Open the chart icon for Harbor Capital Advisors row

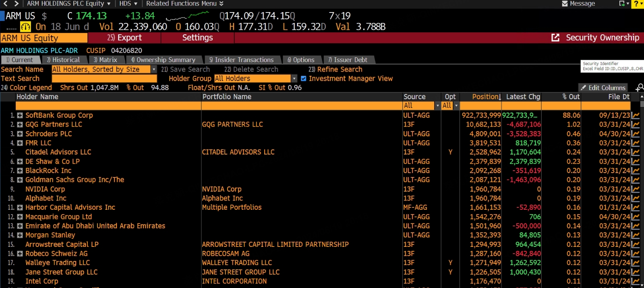click(x=636, y=207)
